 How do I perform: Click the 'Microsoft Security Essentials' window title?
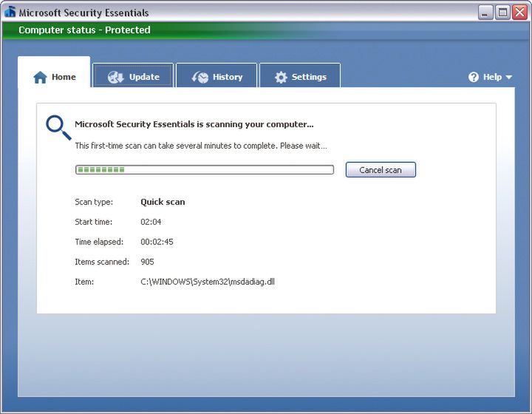point(83,13)
